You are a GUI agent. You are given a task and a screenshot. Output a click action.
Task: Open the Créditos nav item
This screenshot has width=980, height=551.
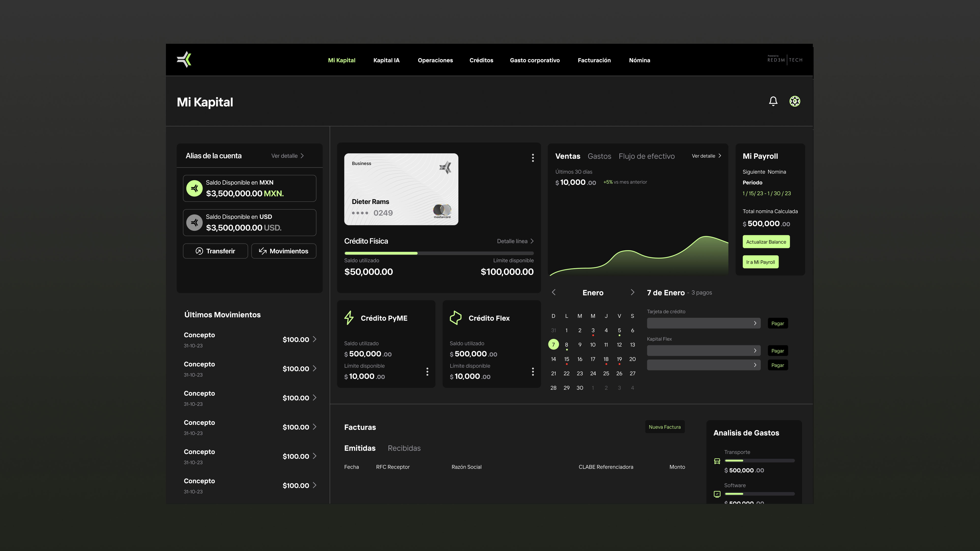[481, 60]
